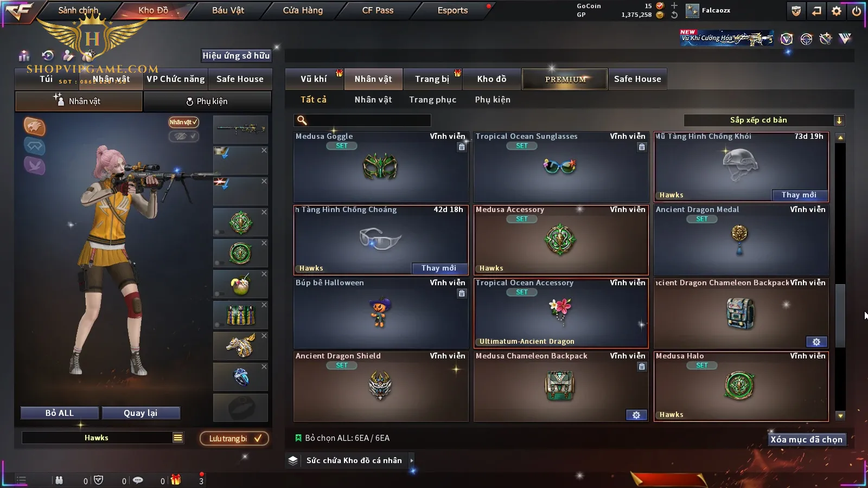Click the magnifier search icon
Screen dimensions: 868x488
[x=302, y=120]
